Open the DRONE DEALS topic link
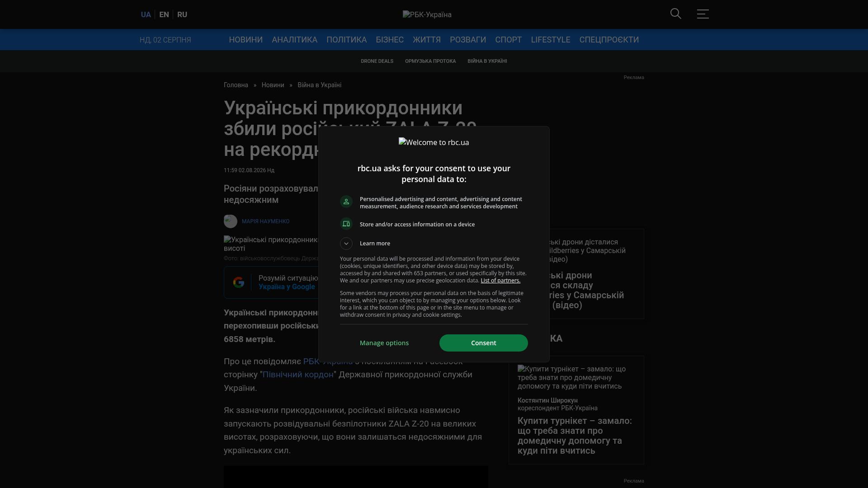This screenshot has height=488, width=868. [377, 61]
